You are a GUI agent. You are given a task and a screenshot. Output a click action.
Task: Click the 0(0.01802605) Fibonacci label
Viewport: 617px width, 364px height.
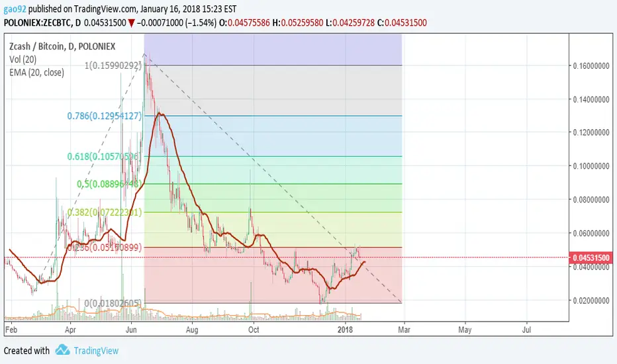tap(113, 303)
